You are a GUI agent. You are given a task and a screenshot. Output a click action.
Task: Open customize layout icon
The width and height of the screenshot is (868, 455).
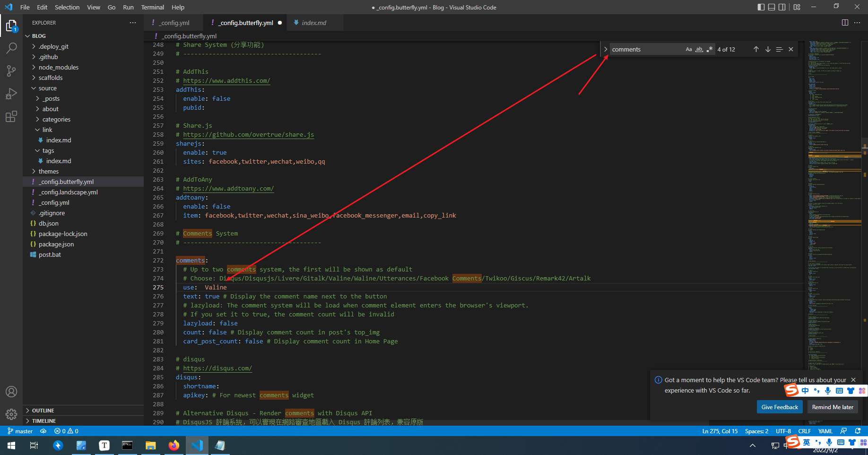tap(797, 7)
